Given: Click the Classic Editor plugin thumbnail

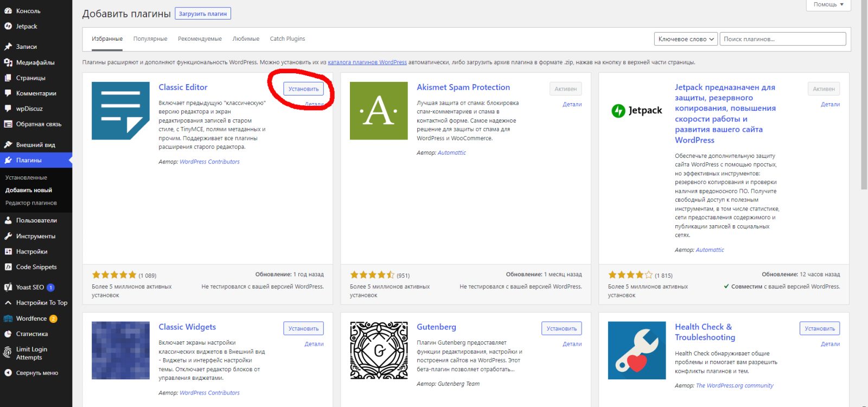Looking at the screenshot, I should [x=120, y=111].
